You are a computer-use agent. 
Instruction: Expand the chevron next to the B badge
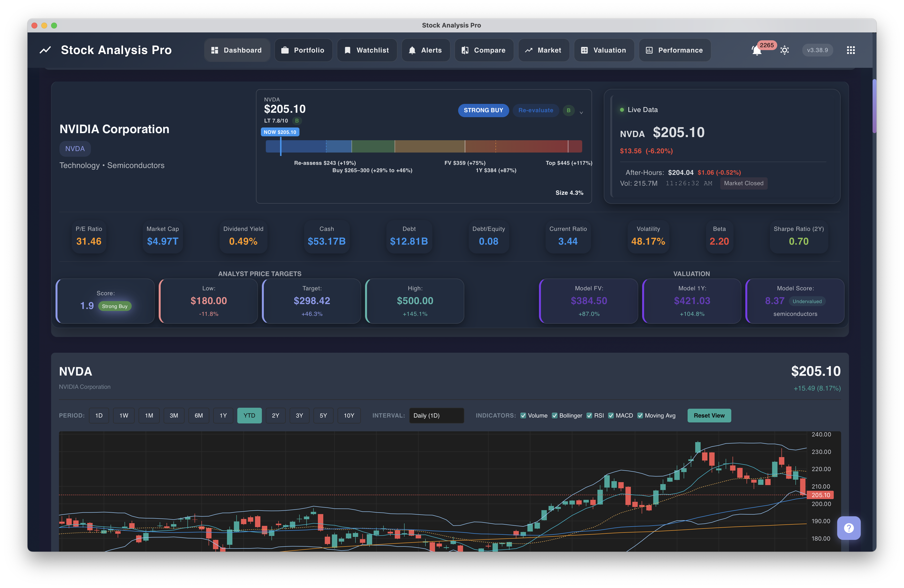pos(581,112)
